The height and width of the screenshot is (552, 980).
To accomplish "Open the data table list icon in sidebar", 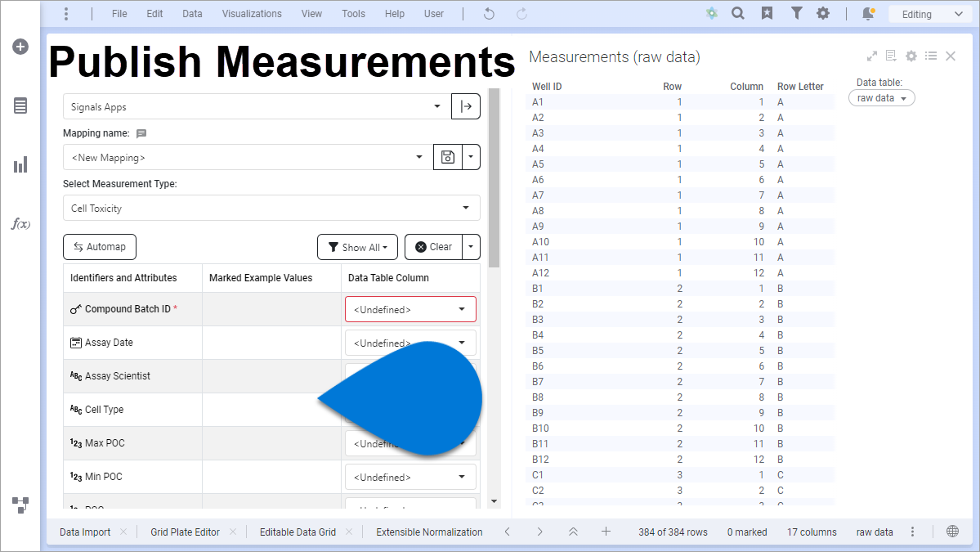I will click(x=20, y=105).
